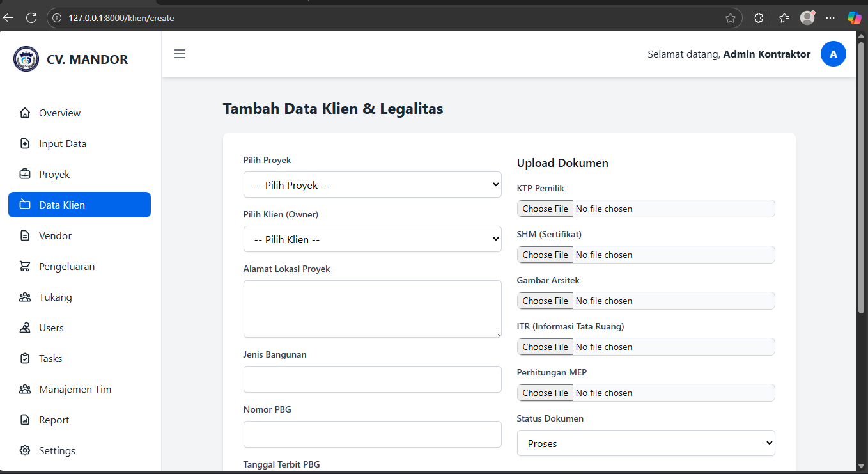868x474 pixels.
Task: Choose a file for KTP Pemilik
Action: click(x=545, y=209)
